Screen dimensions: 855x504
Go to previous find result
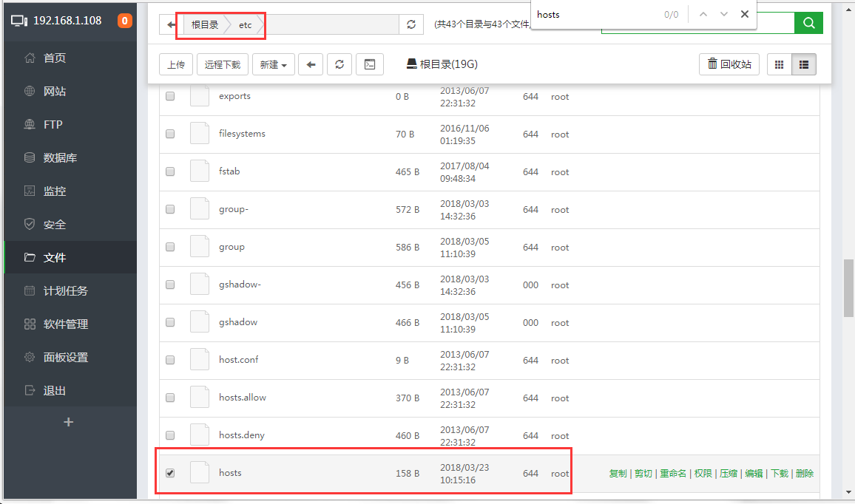(703, 14)
